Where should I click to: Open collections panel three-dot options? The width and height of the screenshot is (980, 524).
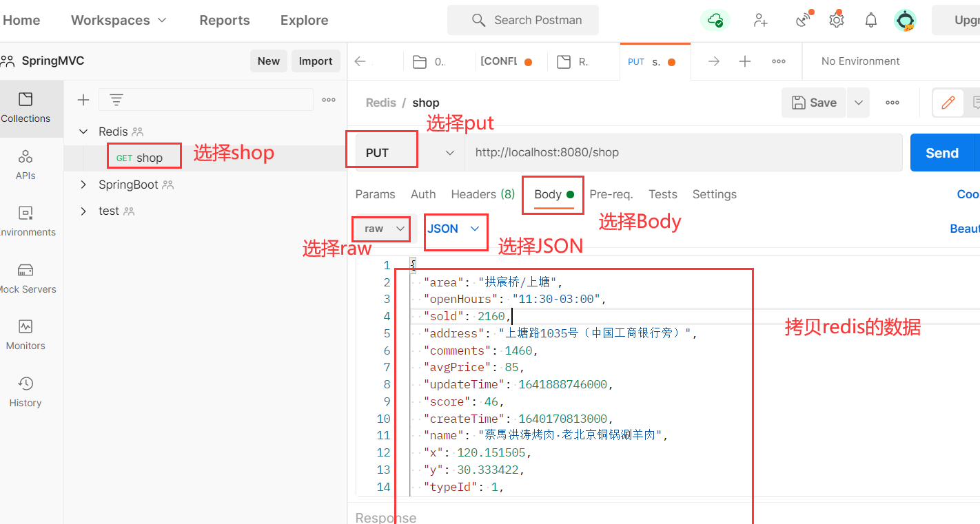[x=329, y=100]
